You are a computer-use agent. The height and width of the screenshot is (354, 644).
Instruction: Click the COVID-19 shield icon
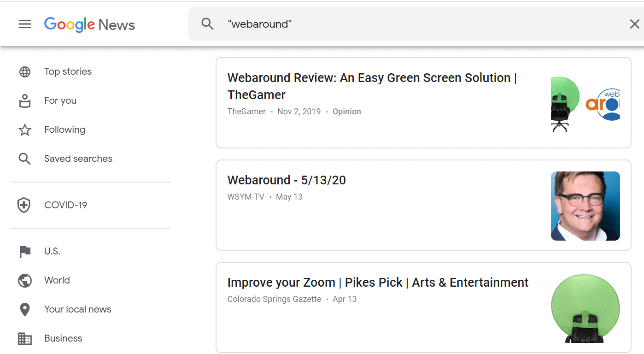point(24,205)
